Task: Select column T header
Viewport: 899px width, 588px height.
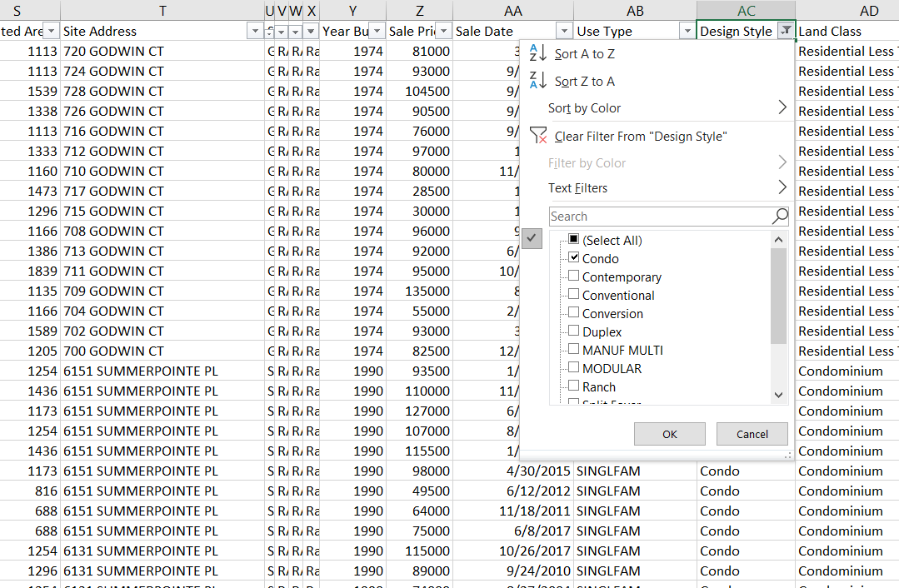Action: coord(162,11)
